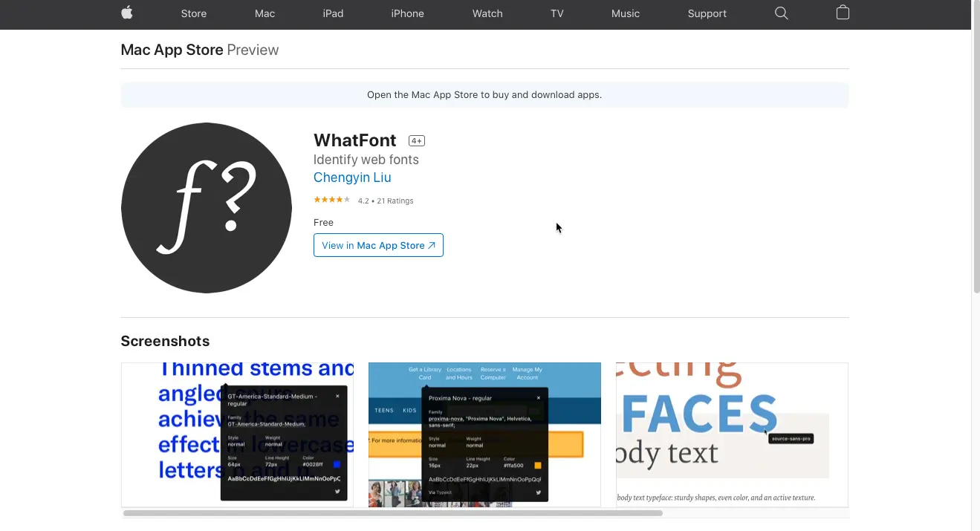Screen dimensions: 980x531
Task: Open the shopping bag icon
Action: point(843,13)
